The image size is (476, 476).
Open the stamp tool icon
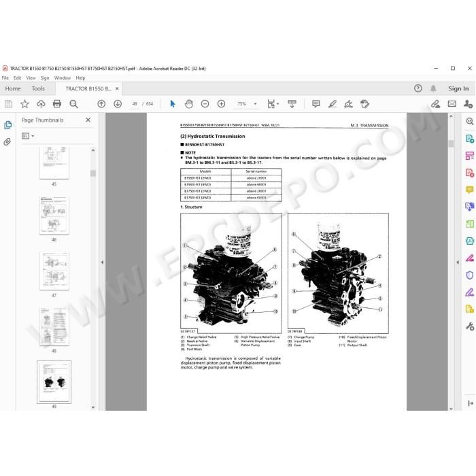[364, 104]
